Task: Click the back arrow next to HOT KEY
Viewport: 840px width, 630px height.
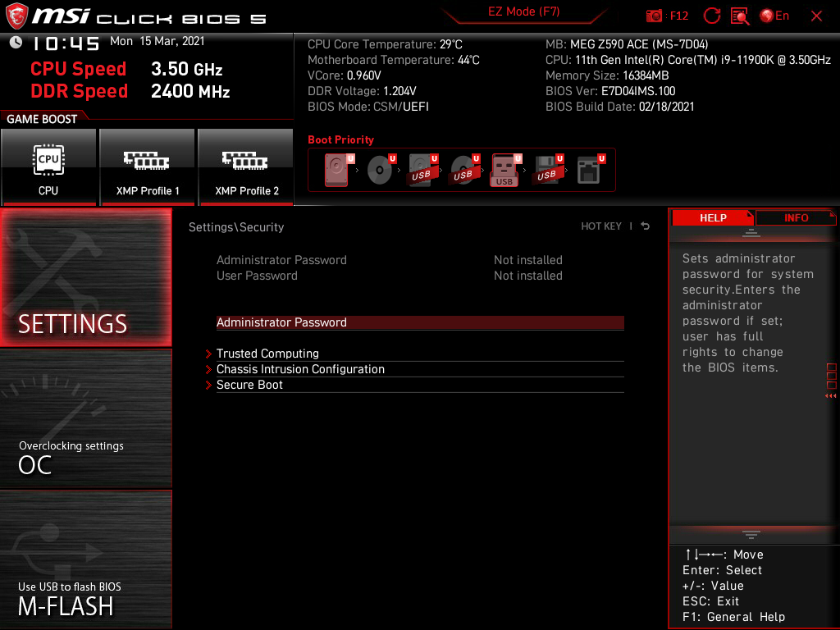Action: point(646,226)
